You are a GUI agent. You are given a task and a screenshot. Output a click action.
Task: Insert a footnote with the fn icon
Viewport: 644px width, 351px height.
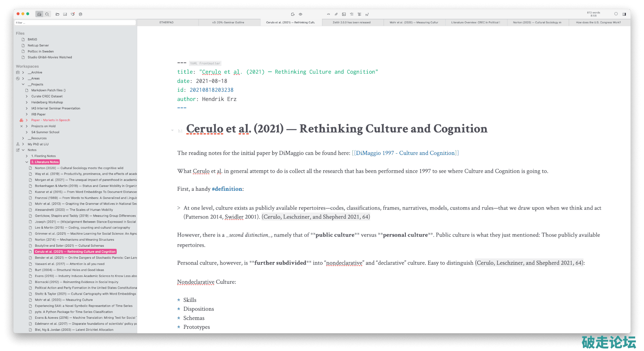coord(367,14)
